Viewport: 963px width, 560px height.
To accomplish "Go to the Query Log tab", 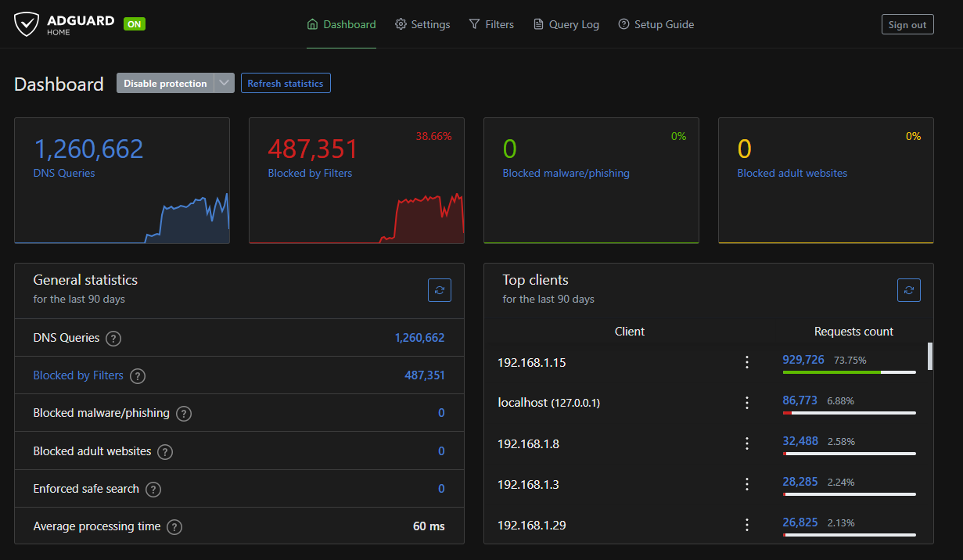I will (566, 24).
